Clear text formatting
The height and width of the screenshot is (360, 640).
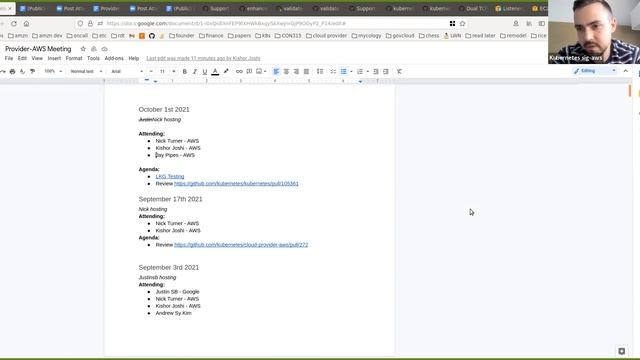click(x=399, y=71)
